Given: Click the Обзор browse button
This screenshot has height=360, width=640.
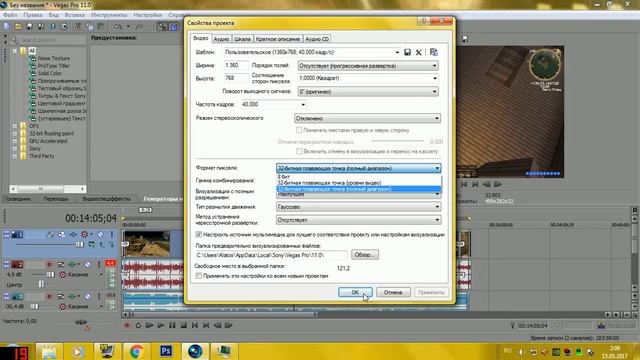Looking at the screenshot, I should [x=364, y=255].
